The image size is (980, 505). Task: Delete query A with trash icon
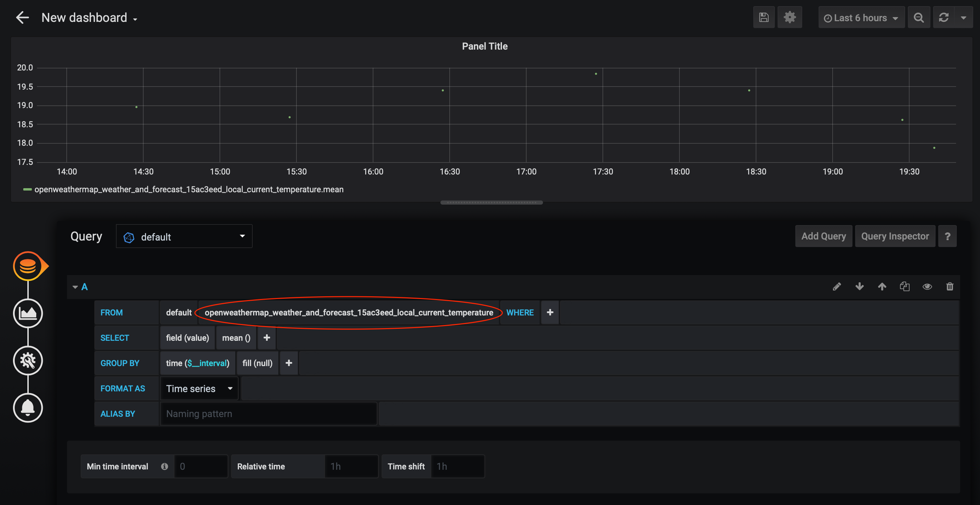pos(950,287)
